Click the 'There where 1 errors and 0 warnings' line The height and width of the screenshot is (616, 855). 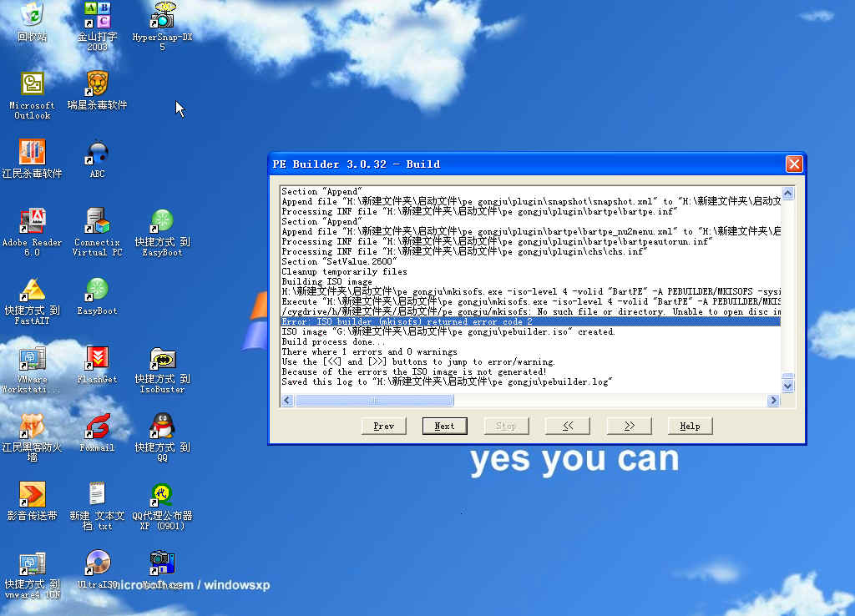point(369,351)
